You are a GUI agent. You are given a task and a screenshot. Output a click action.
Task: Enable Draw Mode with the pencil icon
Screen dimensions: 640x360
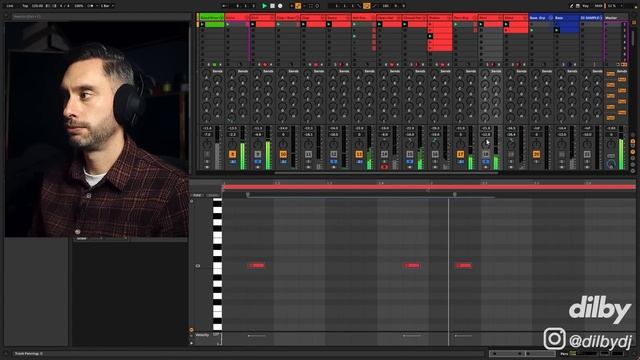pyautogui.click(x=571, y=6)
